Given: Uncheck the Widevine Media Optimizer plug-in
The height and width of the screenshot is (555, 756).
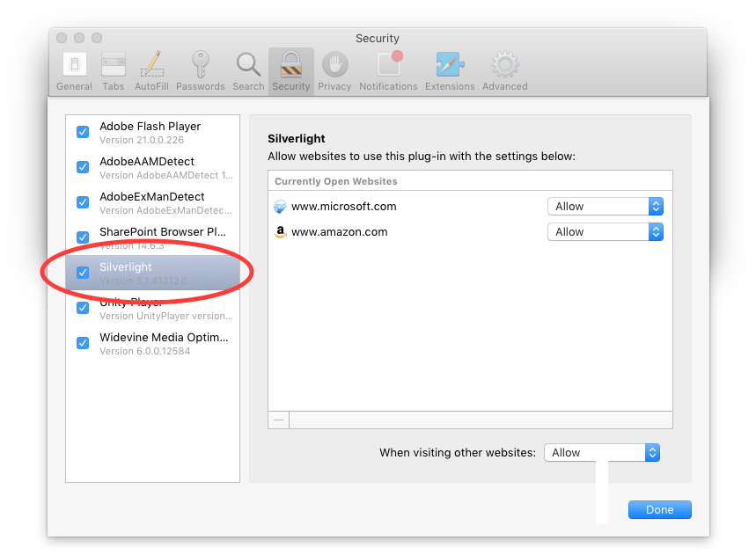Looking at the screenshot, I should pos(83,343).
